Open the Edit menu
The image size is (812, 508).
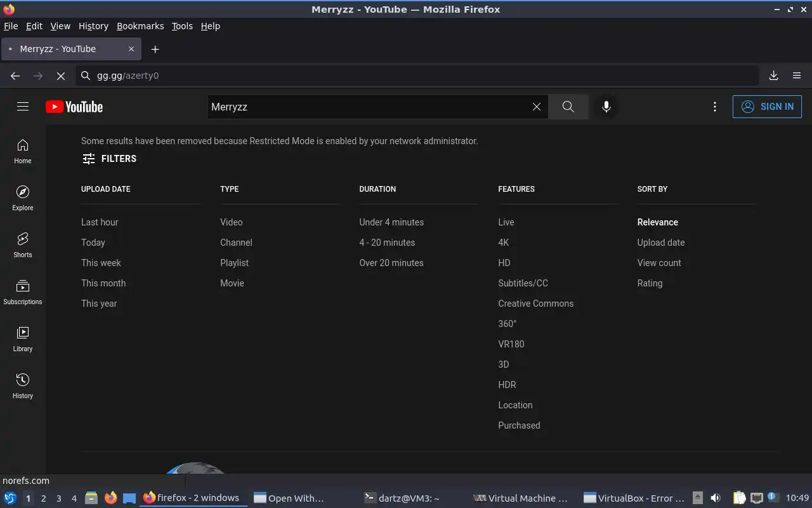[34, 26]
